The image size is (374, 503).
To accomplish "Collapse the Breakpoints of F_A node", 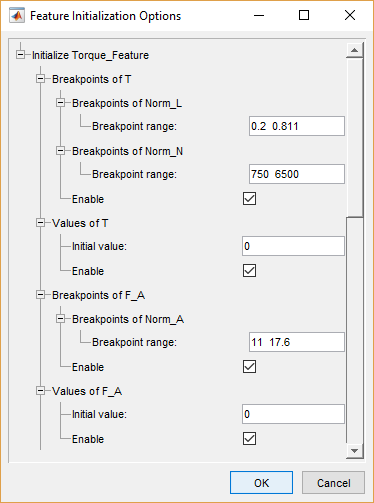I will (x=40, y=295).
